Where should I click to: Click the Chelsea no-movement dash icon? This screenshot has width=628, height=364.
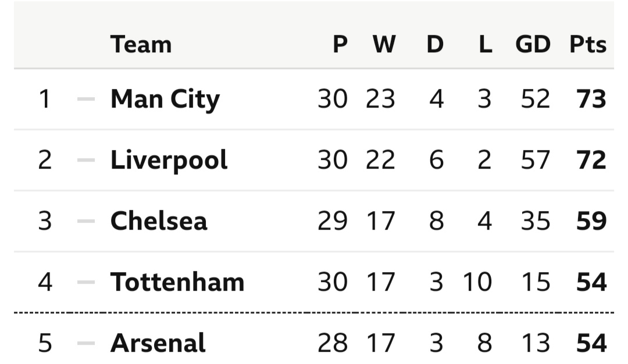click(86, 221)
